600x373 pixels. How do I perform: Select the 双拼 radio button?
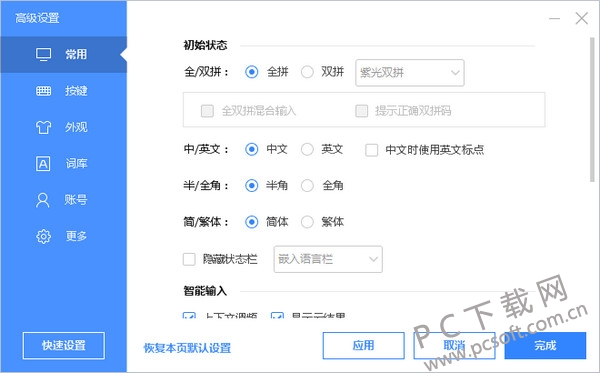[307, 72]
